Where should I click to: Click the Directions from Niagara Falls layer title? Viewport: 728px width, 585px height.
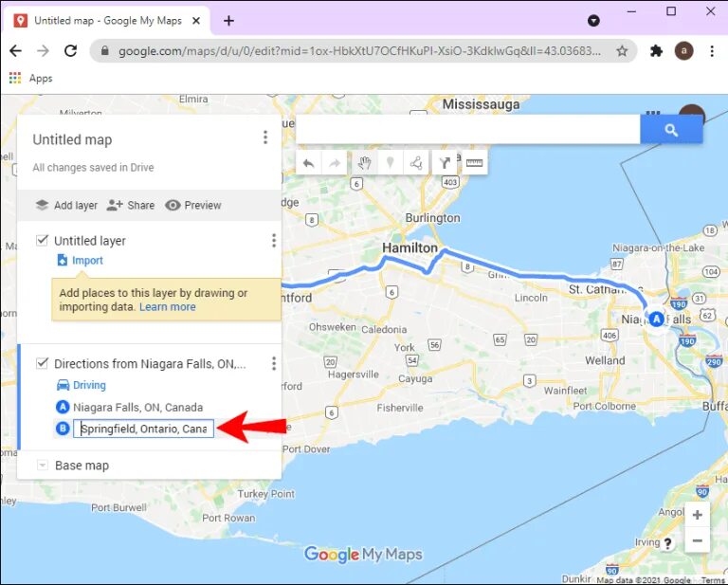pyautogui.click(x=150, y=363)
